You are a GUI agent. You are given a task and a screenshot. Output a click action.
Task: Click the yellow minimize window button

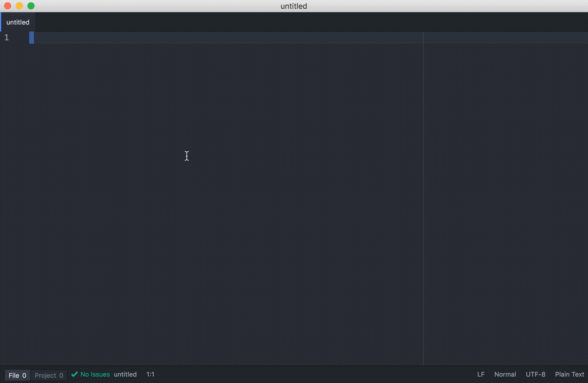click(19, 6)
